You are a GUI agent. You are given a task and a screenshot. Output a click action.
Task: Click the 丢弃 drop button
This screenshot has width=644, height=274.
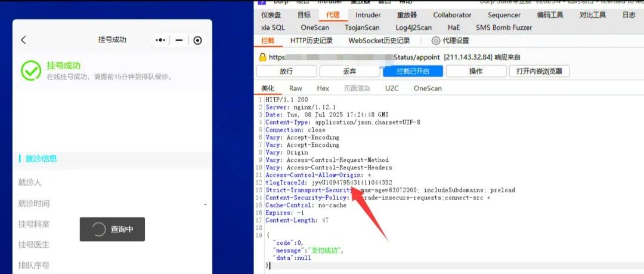349,71
